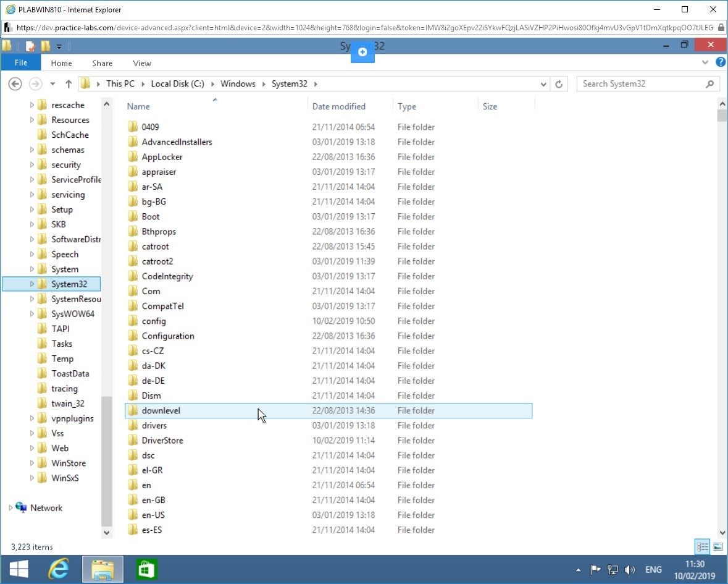The width and height of the screenshot is (728, 584).
Task: Select the Tasks folder in the tree
Action: [x=62, y=344]
